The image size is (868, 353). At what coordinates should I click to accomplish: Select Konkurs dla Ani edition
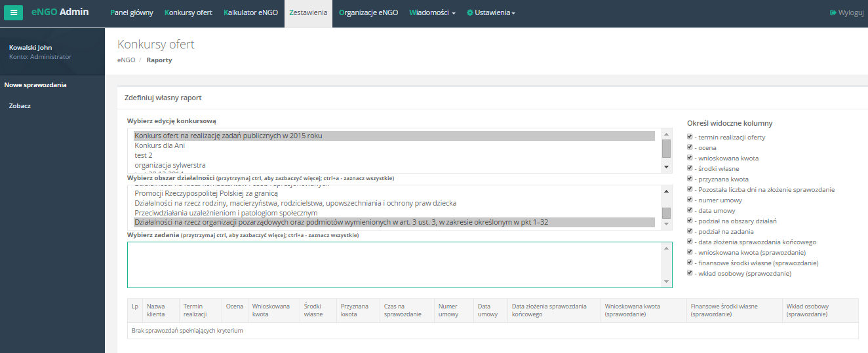tap(394, 145)
